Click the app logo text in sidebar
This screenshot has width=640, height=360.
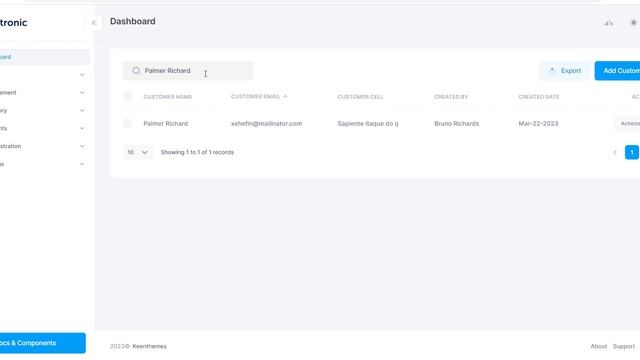tap(13, 23)
